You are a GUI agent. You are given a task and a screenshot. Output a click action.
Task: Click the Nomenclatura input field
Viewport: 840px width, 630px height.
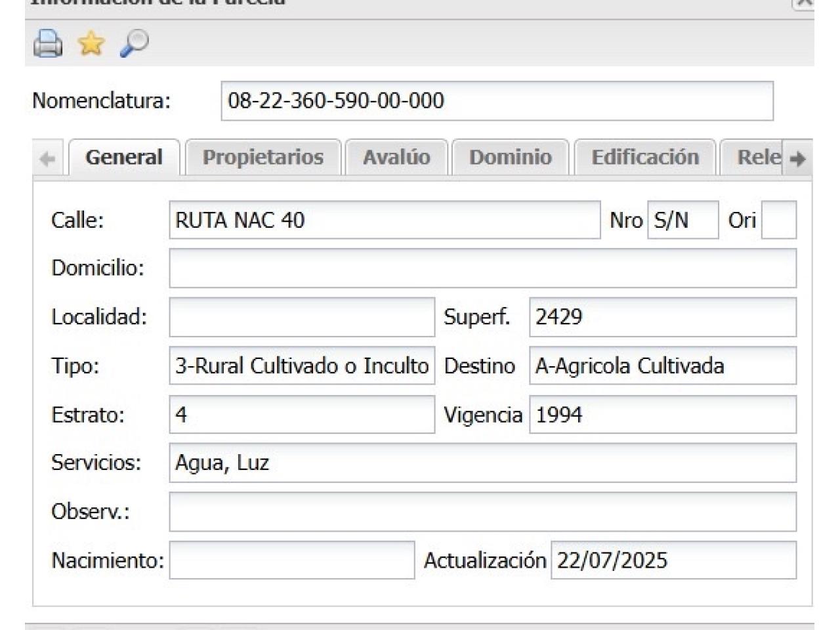(x=497, y=101)
